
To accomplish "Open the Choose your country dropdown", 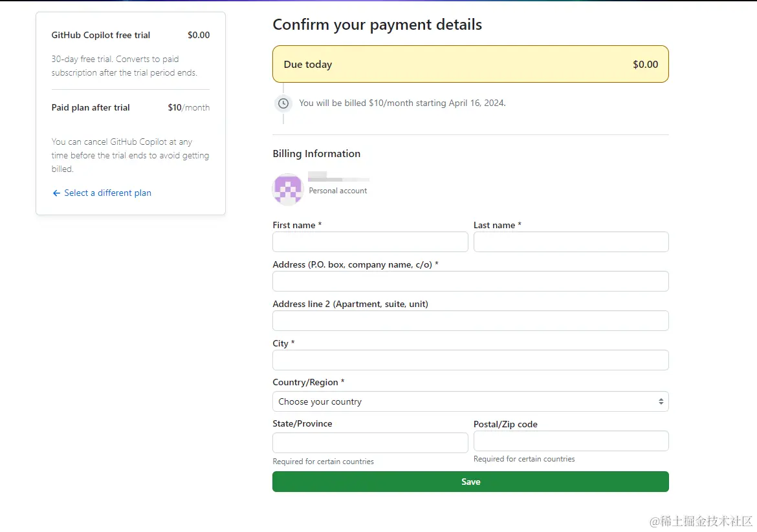I will (470, 401).
